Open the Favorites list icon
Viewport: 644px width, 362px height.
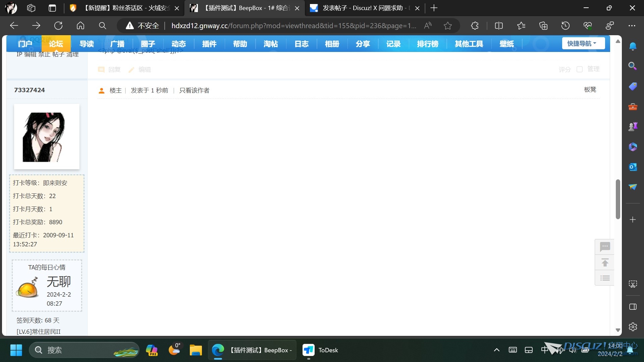(521, 26)
